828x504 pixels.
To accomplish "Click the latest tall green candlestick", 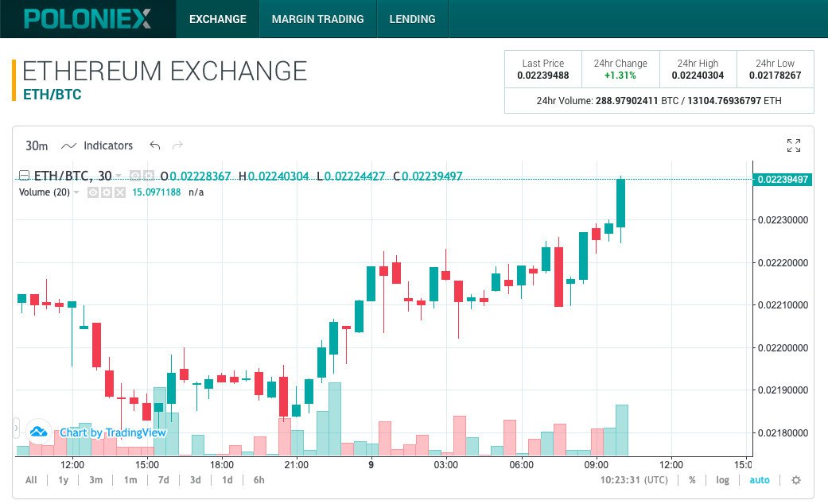I will pyautogui.click(x=620, y=204).
